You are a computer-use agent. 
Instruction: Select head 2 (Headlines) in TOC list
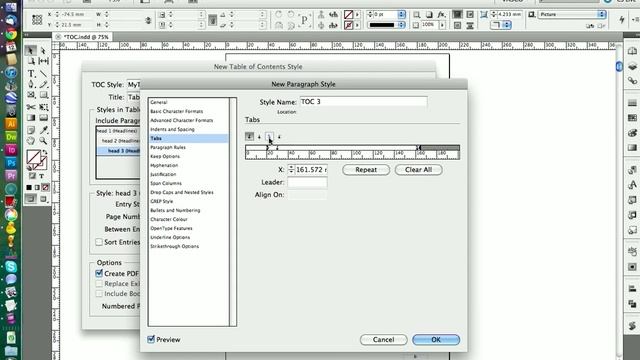pos(120,141)
